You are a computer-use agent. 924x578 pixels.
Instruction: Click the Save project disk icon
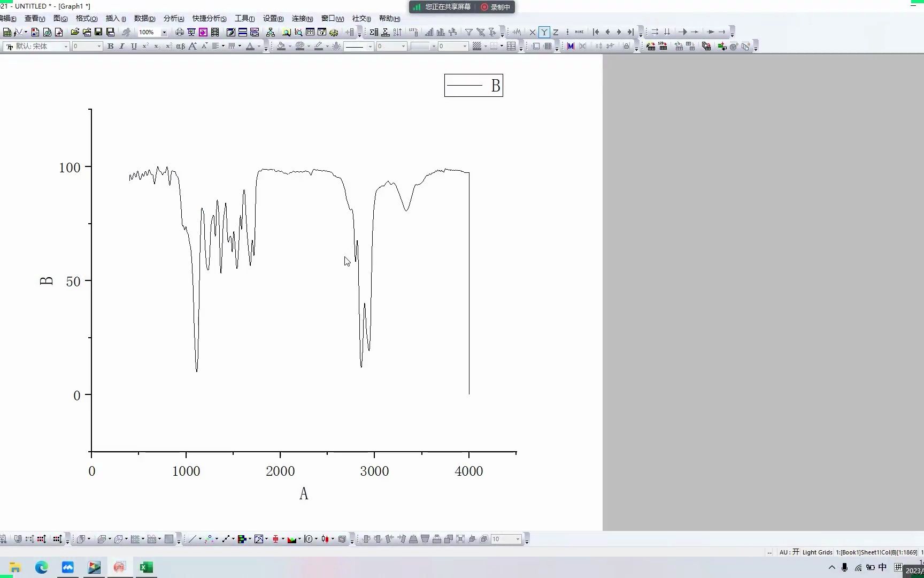pyautogui.click(x=98, y=32)
